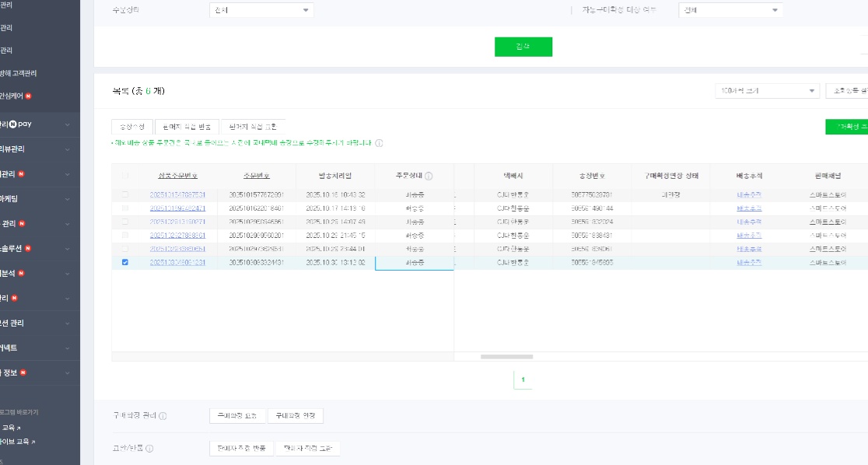The width and height of the screenshot is (868, 465).
Task: Click the 구매확정 요청 button
Action: point(237,416)
